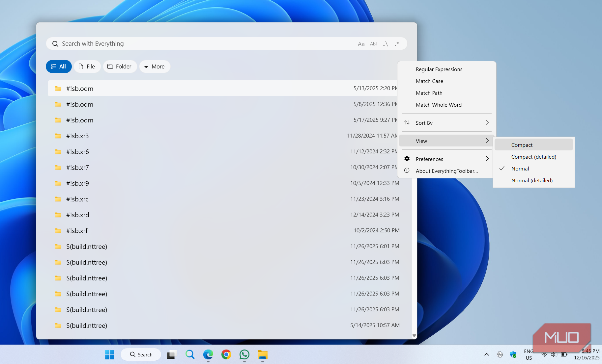Enable Match Path menu option
602x364 pixels.
pos(446,93)
